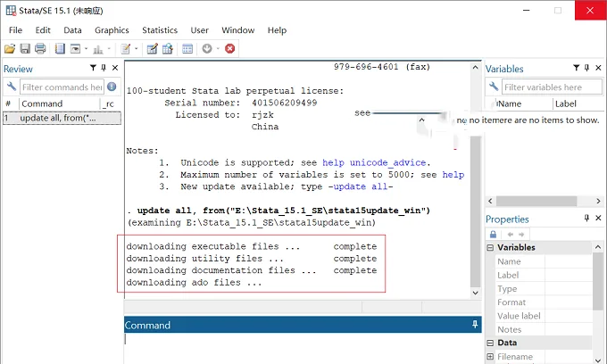Click the update all link in Notes
The image size is (607, 364).
(x=361, y=186)
